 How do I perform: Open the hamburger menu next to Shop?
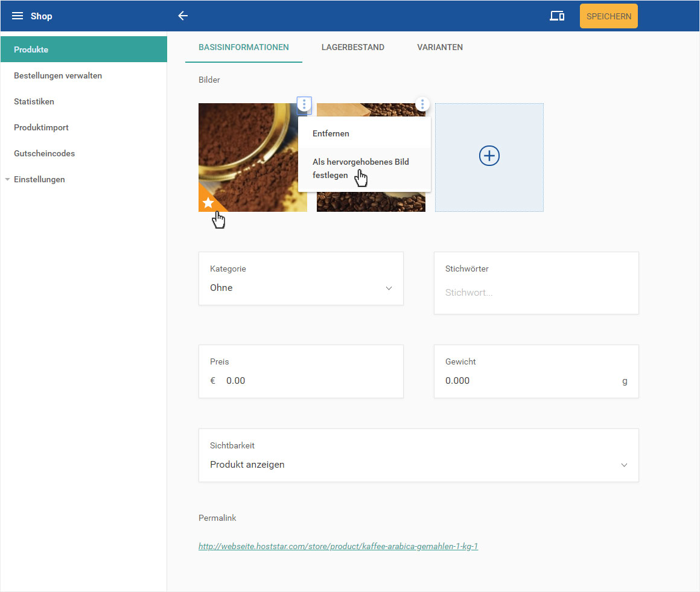pyautogui.click(x=17, y=16)
